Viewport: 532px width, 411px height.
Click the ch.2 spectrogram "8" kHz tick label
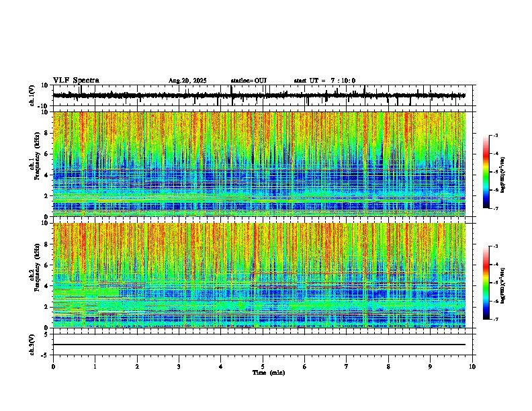click(x=46, y=244)
